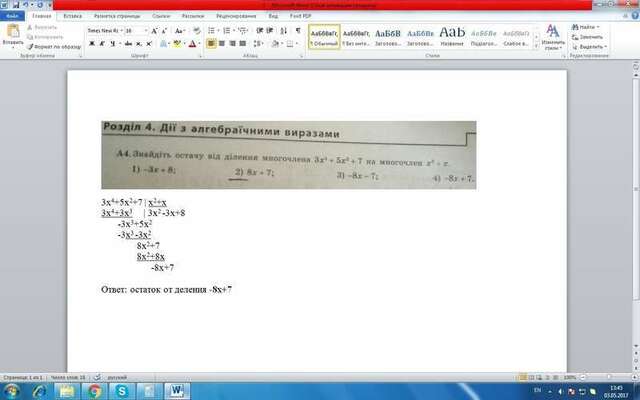Toggle Superscript formatting

pos(149,43)
